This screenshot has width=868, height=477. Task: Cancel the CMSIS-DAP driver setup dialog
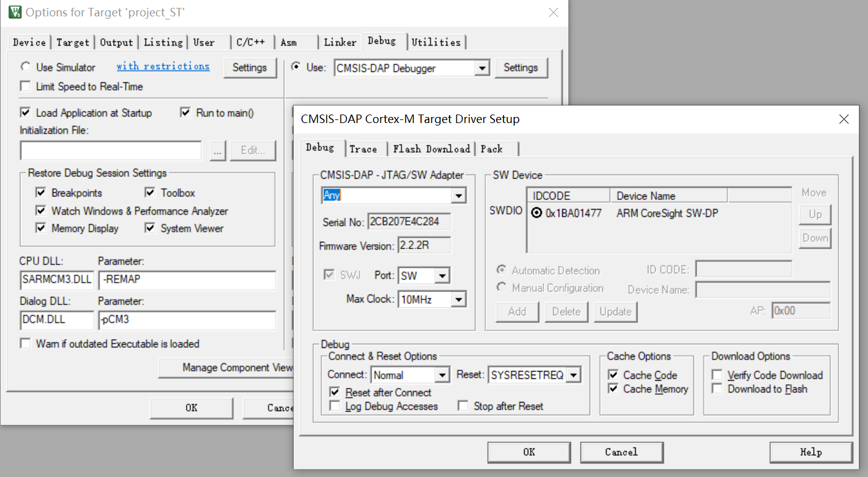click(x=622, y=452)
